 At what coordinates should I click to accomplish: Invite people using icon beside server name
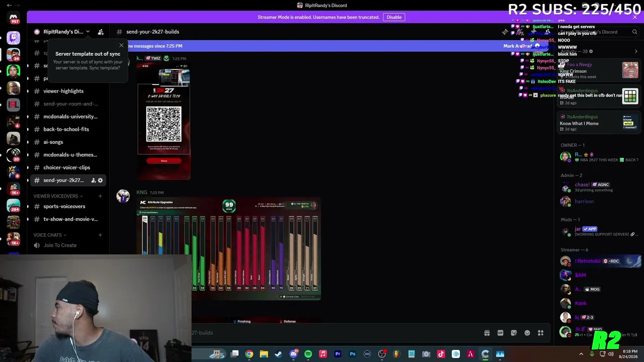click(101, 32)
